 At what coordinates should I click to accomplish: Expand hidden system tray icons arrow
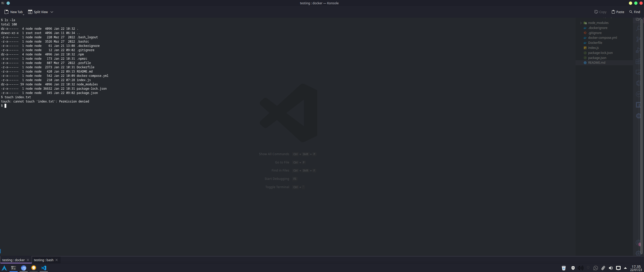[625, 268]
